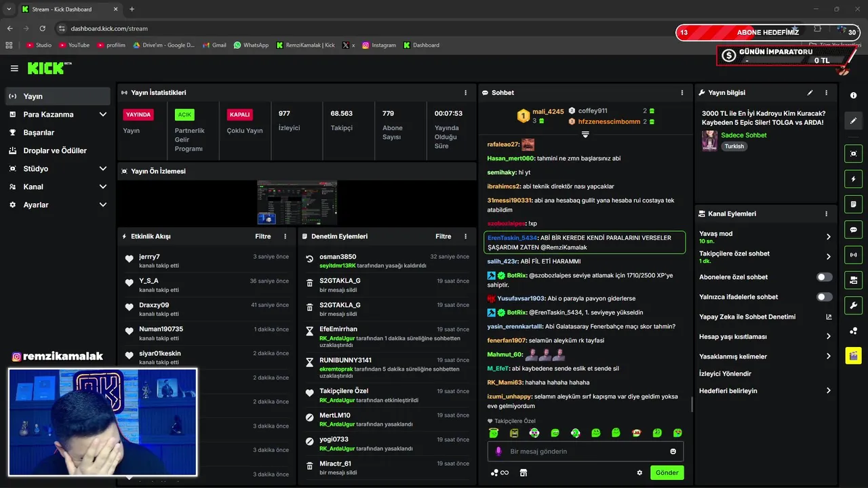
Task: Click the channel actions icon in right sidebar
Action: (x=853, y=280)
